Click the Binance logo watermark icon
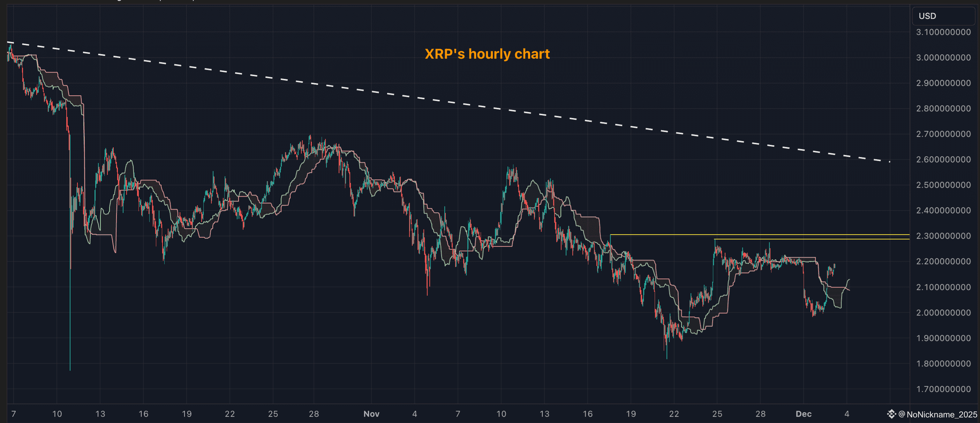The image size is (980, 423). [x=891, y=414]
